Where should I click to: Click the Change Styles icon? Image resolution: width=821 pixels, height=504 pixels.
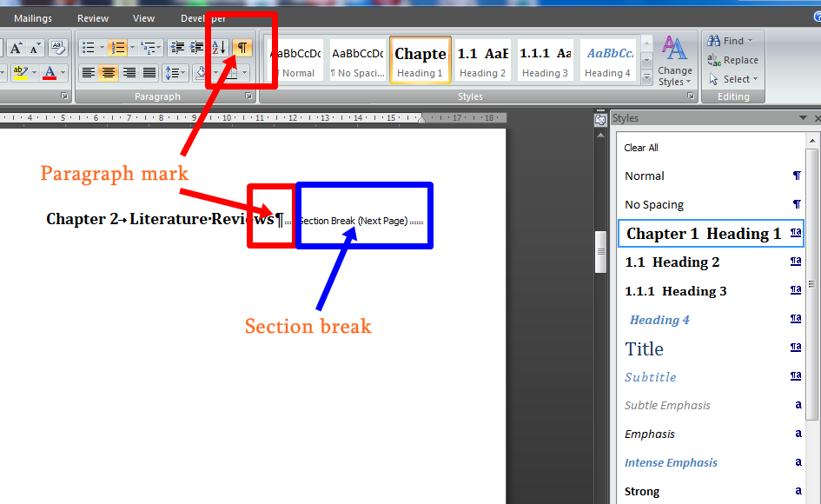pos(675,49)
